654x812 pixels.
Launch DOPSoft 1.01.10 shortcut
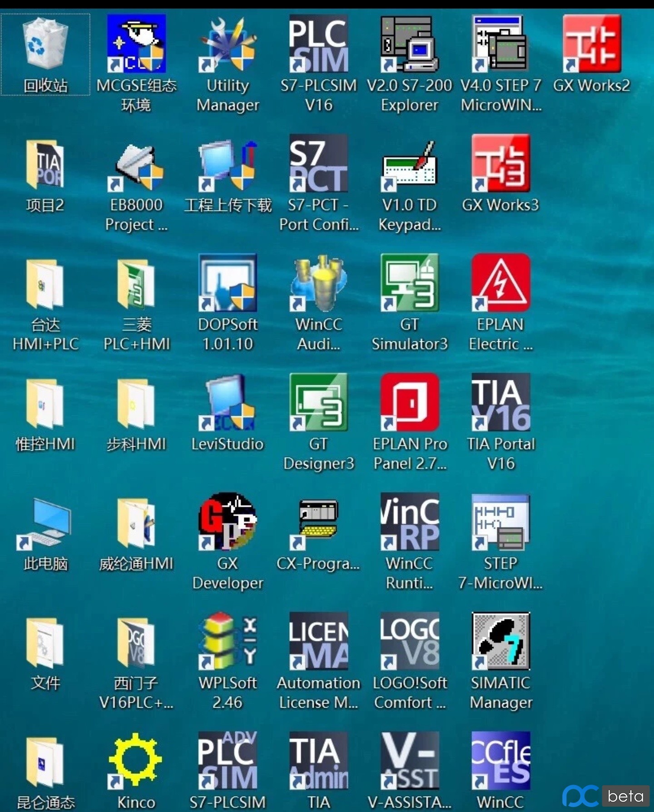pos(228,282)
